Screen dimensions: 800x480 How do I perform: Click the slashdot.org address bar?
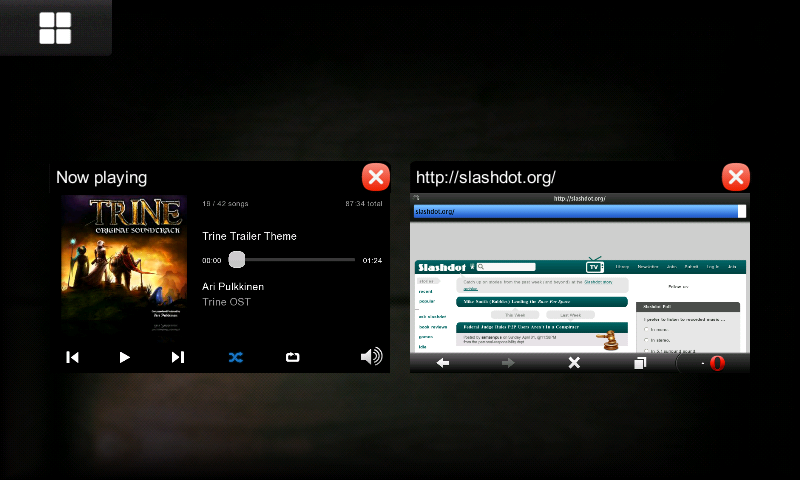(x=580, y=211)
